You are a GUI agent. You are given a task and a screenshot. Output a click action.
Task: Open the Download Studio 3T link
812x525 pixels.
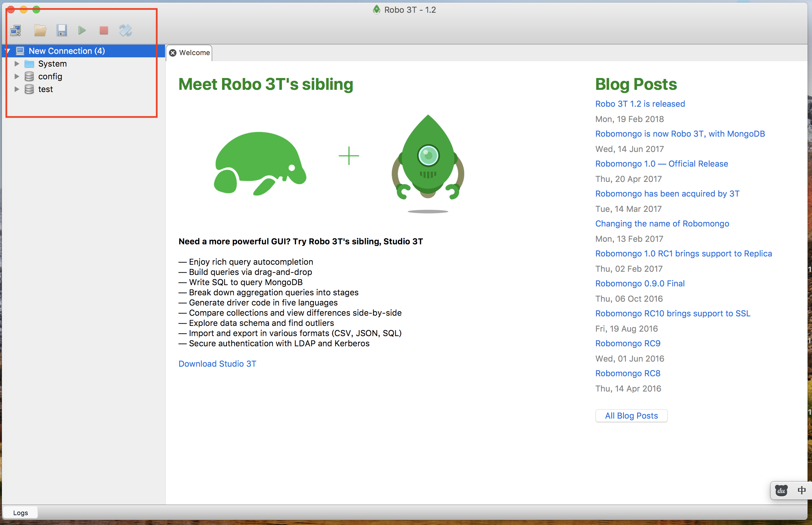coord(217,364)
